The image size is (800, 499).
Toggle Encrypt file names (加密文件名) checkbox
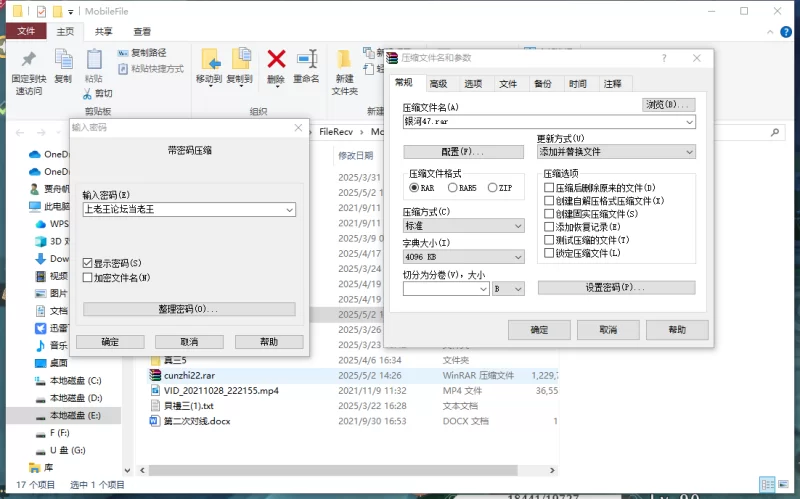point(87,278)
